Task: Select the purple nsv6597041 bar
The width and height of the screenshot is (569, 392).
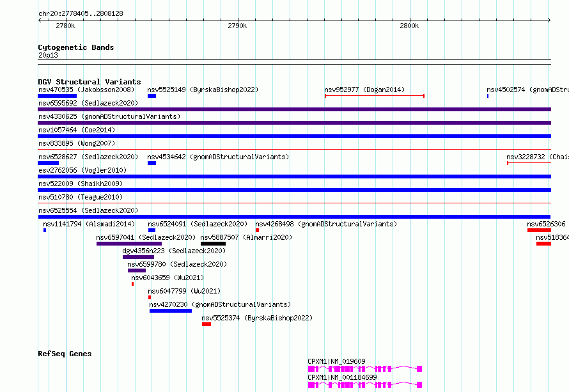Action: click(x=129, y=244)
